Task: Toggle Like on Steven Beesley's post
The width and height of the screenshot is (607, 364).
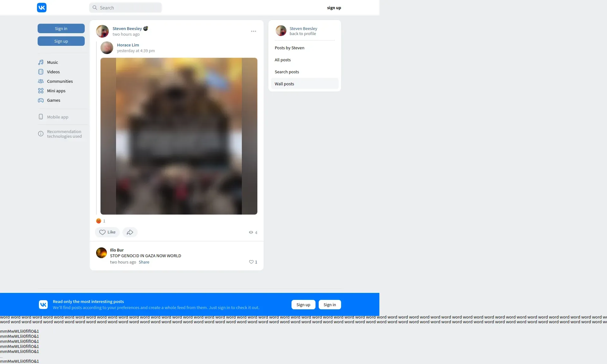Action: [x=107, y=232]
